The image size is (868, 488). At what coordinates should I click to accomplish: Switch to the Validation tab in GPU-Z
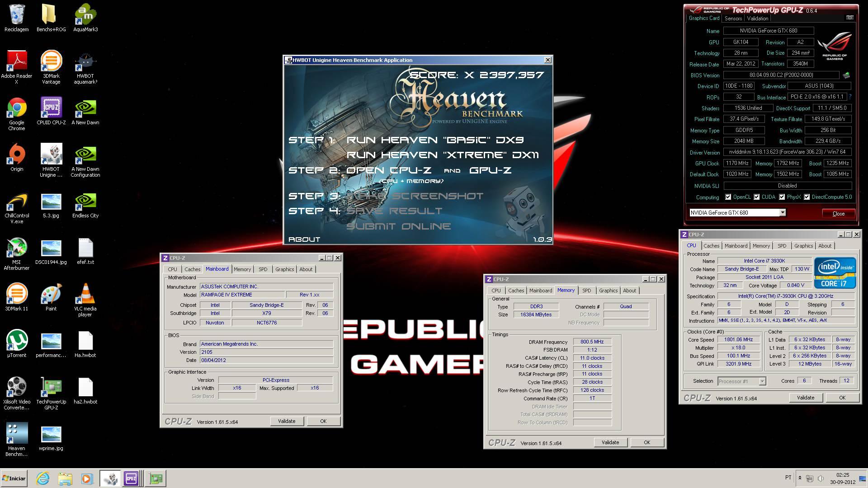click(x=757, y=19)
